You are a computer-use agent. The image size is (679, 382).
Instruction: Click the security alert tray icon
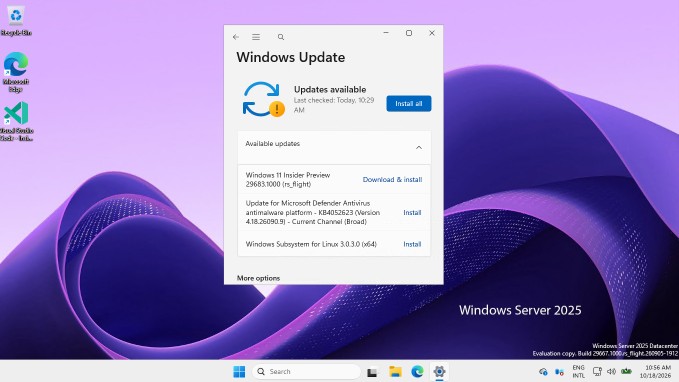pyautogui.click(x=559, y=372)
